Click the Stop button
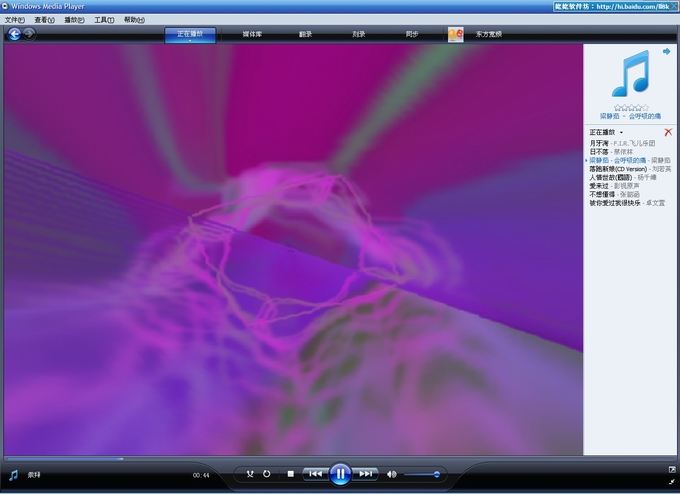This screenshot has width=680, height=494. [290, 474]
